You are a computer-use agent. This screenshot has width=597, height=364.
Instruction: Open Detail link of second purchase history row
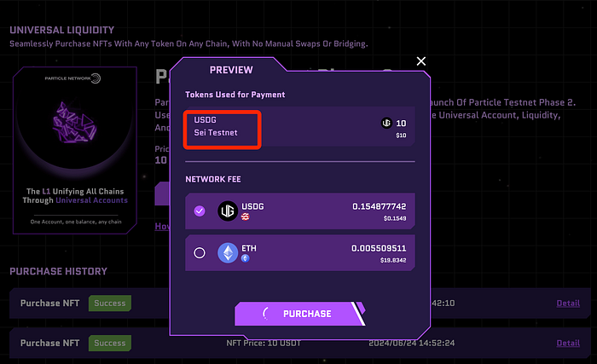click(568, 343)
